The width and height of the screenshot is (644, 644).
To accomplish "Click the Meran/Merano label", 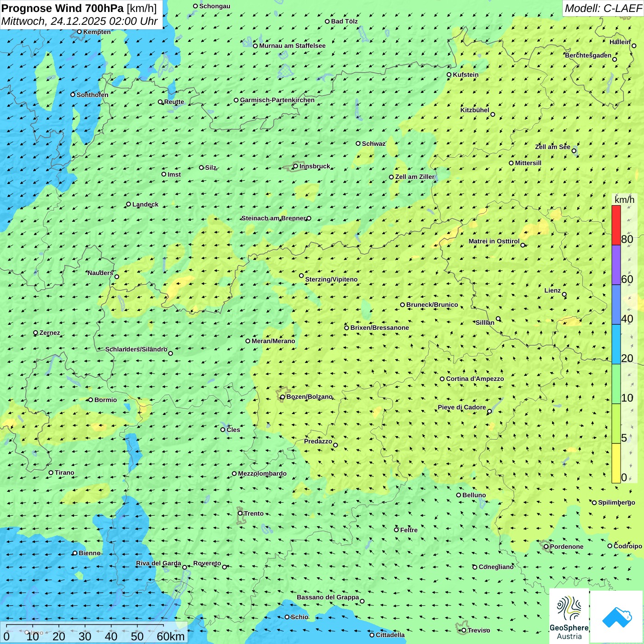I will [x=273, y=341].
